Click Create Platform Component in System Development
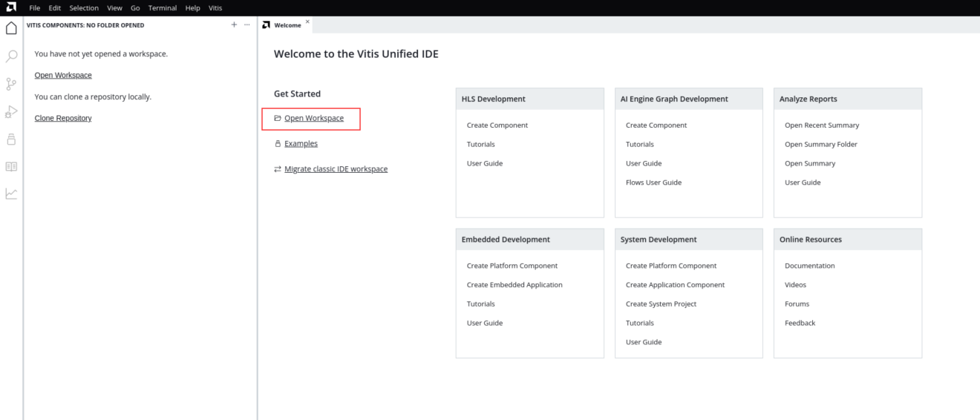 point(671,266)
